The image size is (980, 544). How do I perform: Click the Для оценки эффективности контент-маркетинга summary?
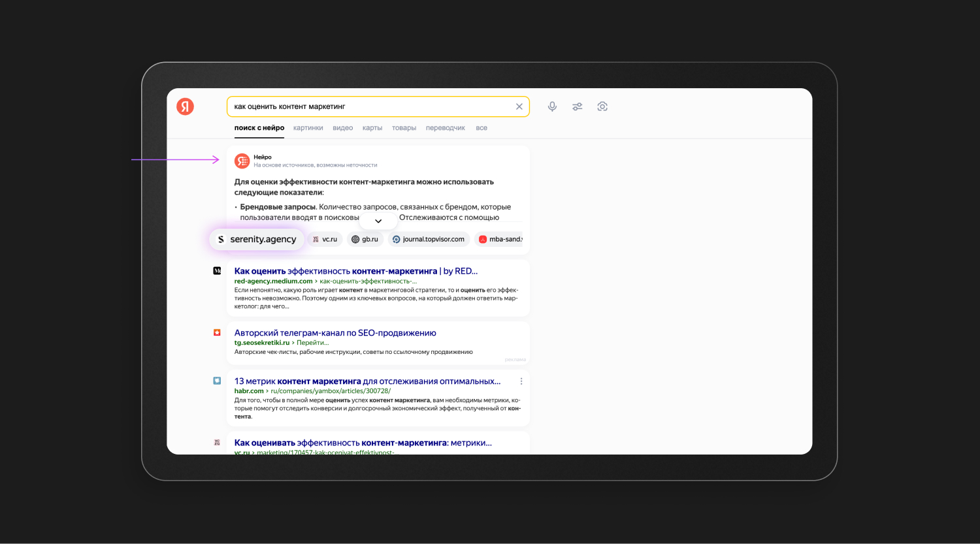pyautogui.click(x=364, y=187)
